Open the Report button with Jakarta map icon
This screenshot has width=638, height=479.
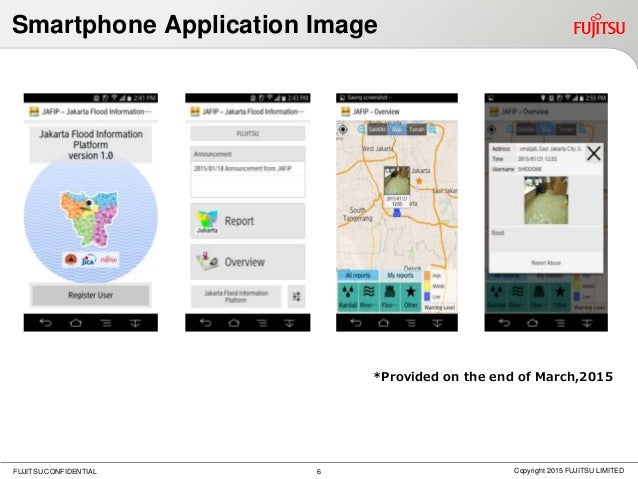(248, 221)
